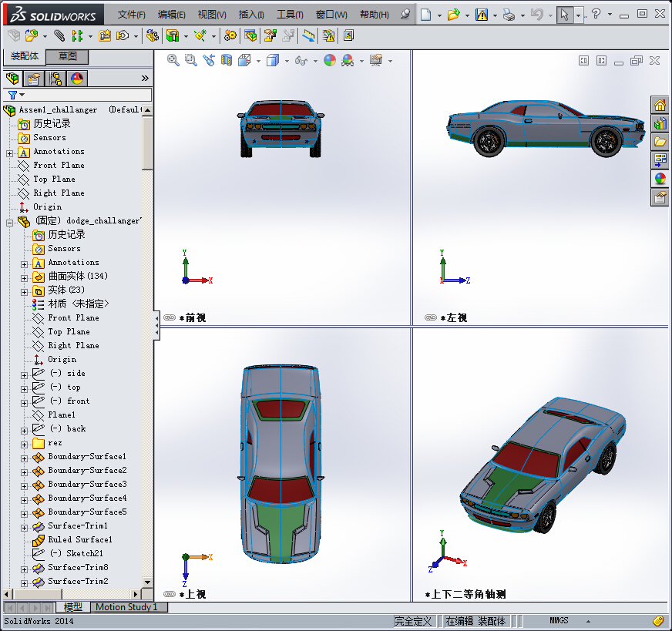Viewport: 672px width, 631px height.
Task: Open the 帮助(H) menu
Action: (374, 15)
